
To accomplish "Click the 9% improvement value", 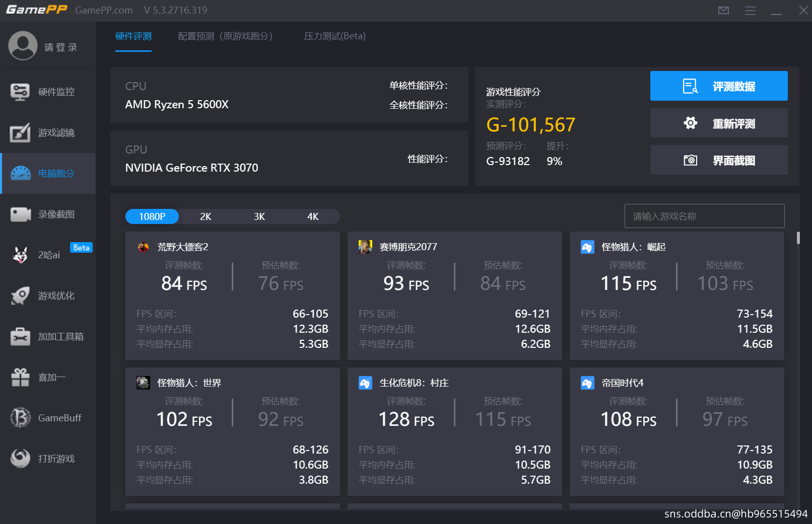I will [554, 162].
